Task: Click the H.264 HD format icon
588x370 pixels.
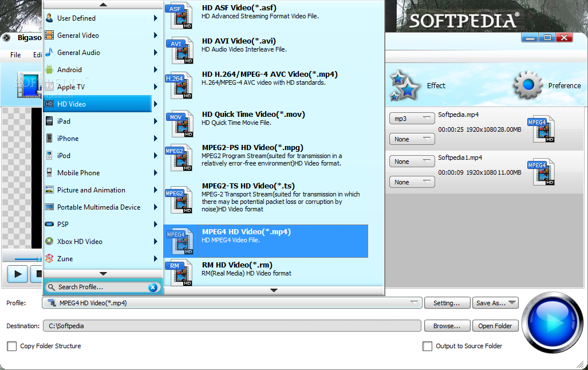Action: pyautogui.click(x=179, y=86)
